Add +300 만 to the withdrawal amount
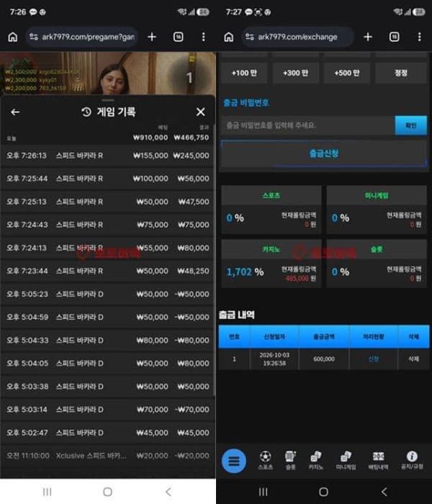This screenshot has width=432, height=504. [296, 73]
